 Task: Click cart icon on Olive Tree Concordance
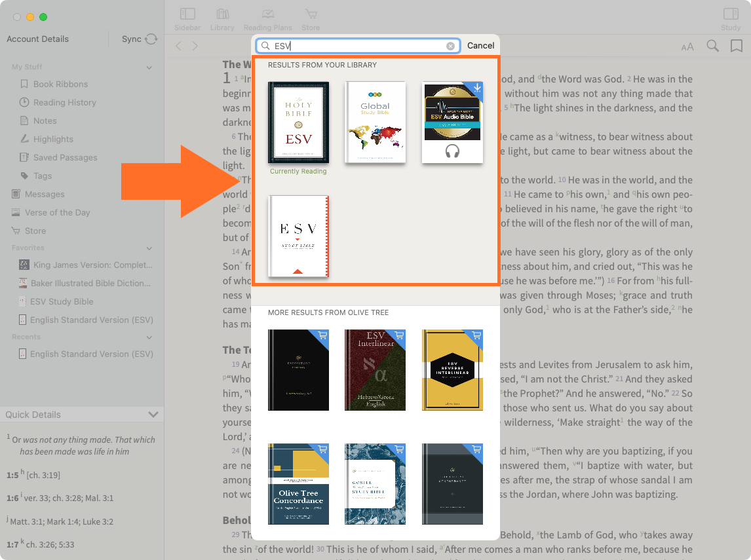(323, 449)
